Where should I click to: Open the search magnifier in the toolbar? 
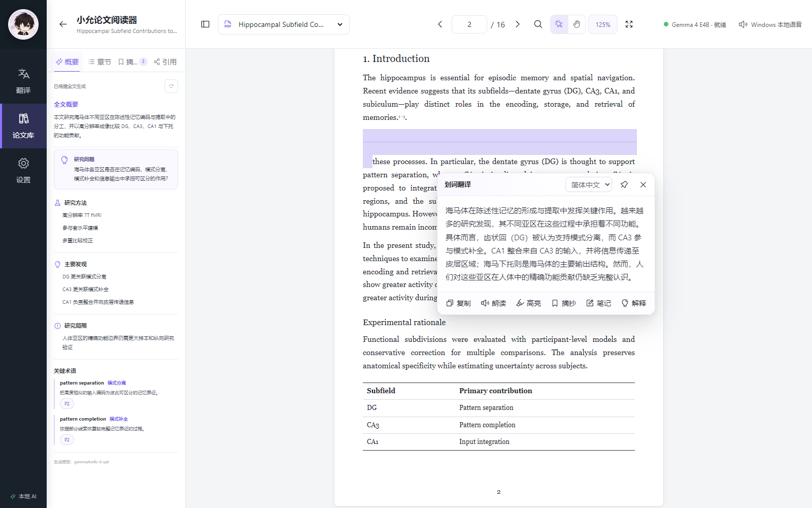tap(538, 24)
